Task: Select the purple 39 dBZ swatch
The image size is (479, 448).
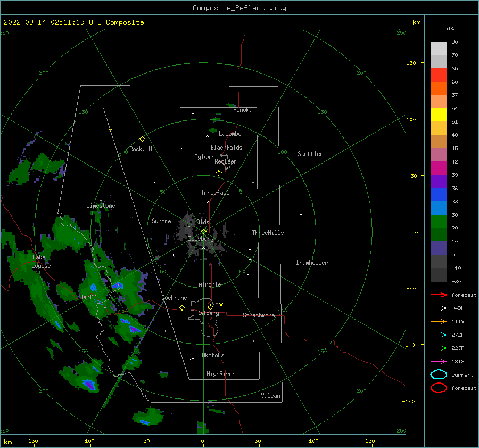Action: point(439,181)
